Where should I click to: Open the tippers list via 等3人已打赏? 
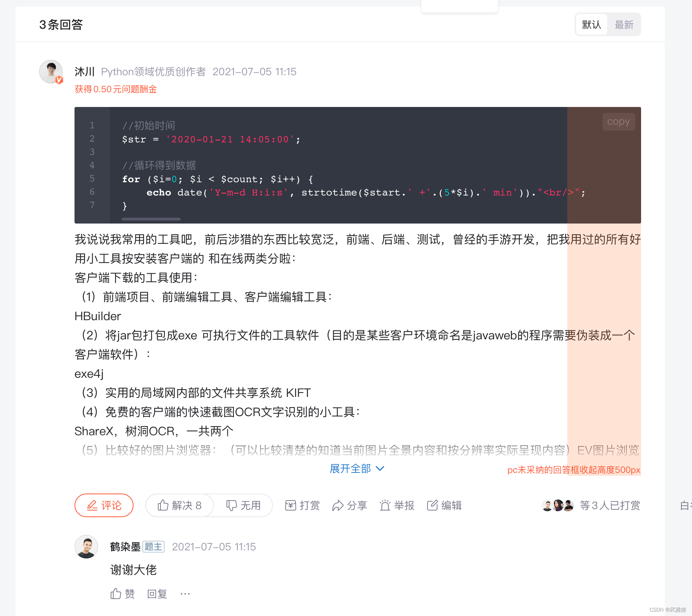coord(610,505)
